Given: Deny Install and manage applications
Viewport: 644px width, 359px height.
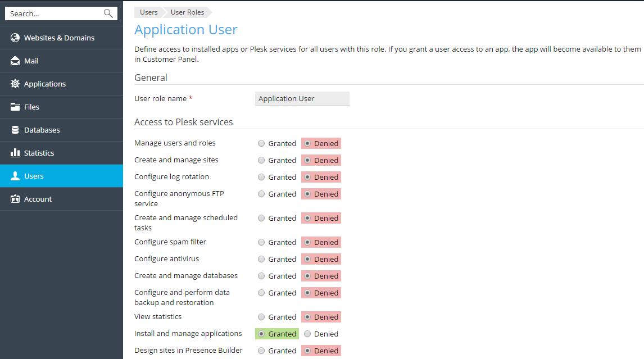Looking at the screenshot, I should (x=307, y=334).
